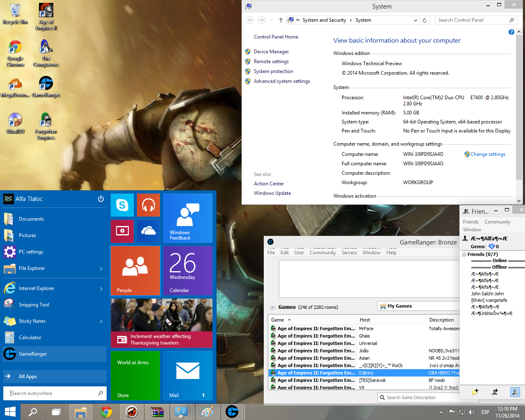Open Windows Update link
The height and width of the screenshot is (420, 525).
[x=272, y=193]
